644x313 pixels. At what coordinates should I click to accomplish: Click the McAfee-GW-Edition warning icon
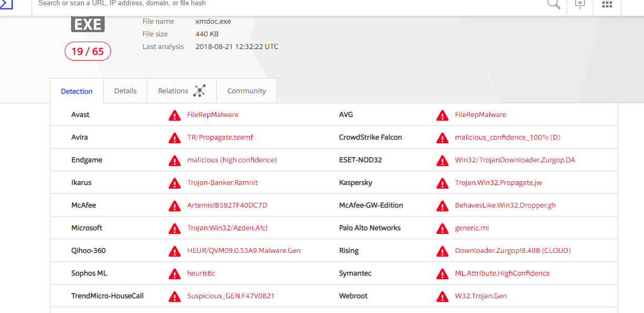click(x=442, y=206)
